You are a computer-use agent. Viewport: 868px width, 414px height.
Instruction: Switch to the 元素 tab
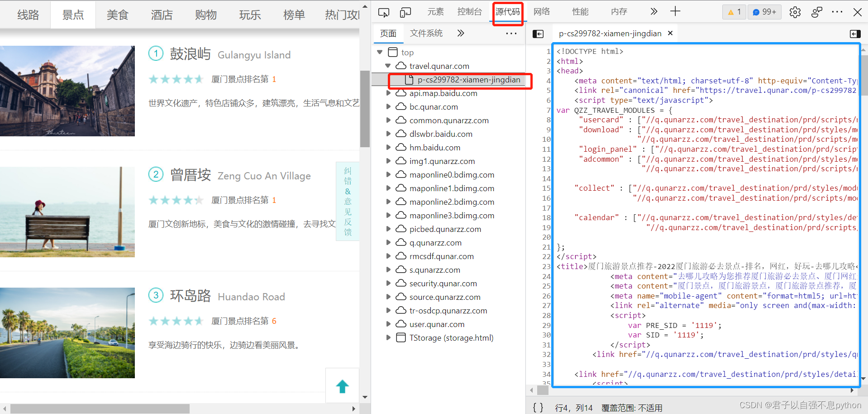pyautogui.click(x=435, y=12)
